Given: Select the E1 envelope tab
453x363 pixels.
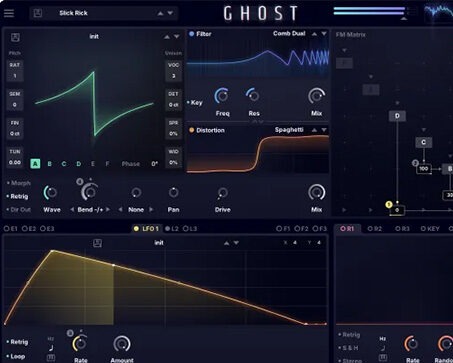Looking at the screenshot, I should pos(10,229).
